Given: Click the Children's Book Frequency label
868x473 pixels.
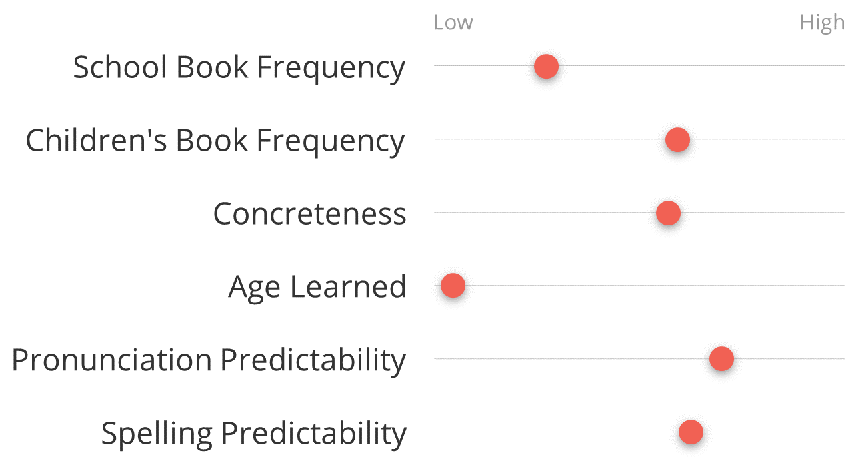Looking at the screenshot, I should (x=215, y=141).
